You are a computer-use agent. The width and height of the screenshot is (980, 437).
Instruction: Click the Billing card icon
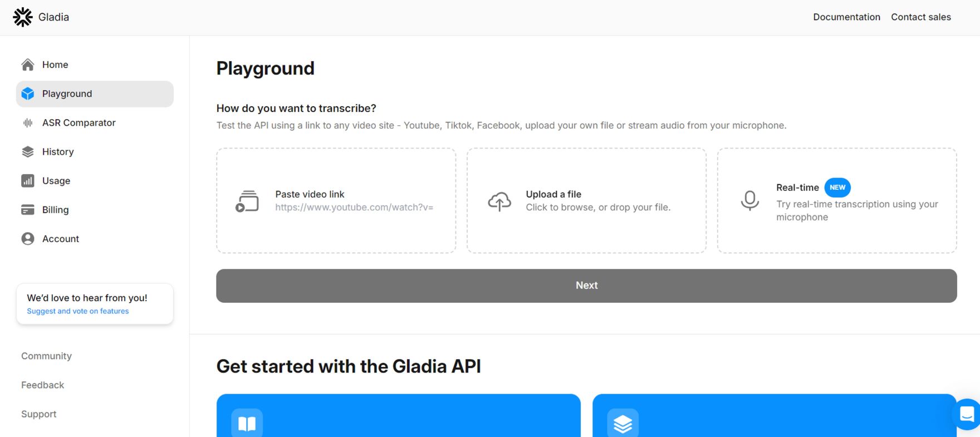coord(28,209)
